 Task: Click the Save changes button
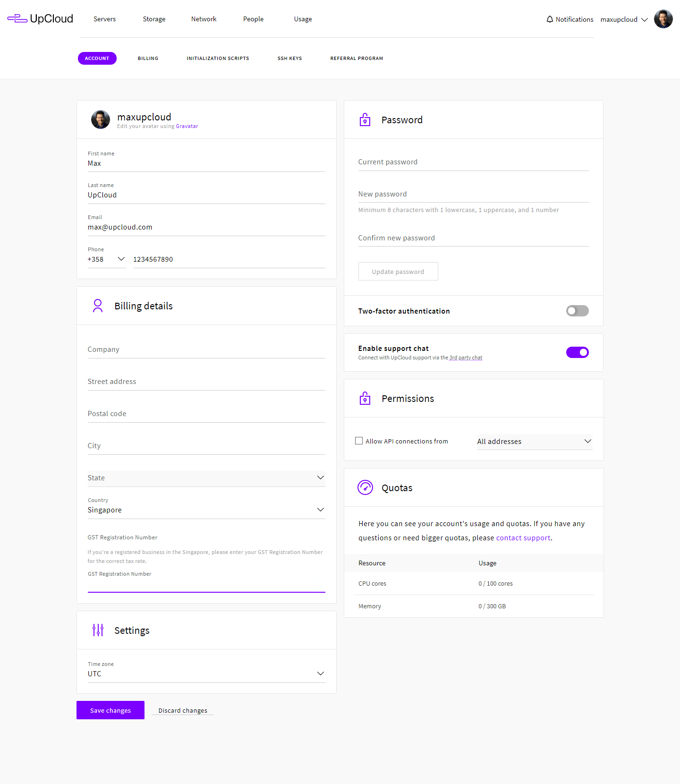pos(110,710)
